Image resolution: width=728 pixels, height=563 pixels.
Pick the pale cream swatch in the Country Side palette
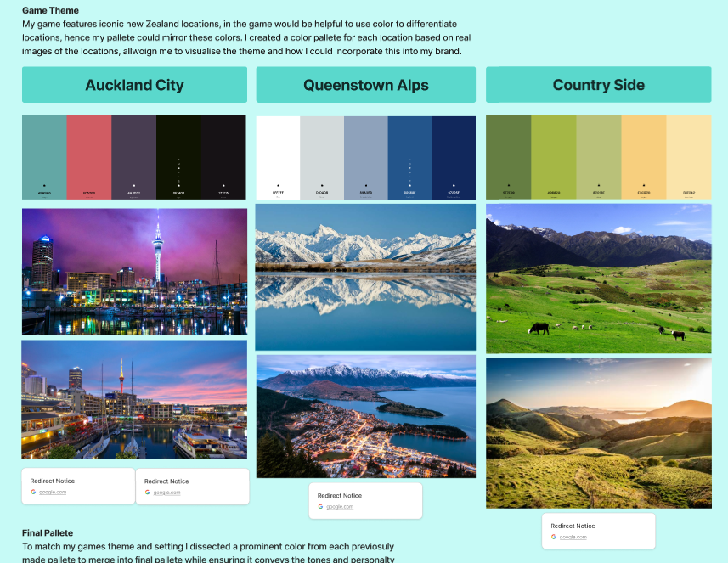tap(689, 157)
